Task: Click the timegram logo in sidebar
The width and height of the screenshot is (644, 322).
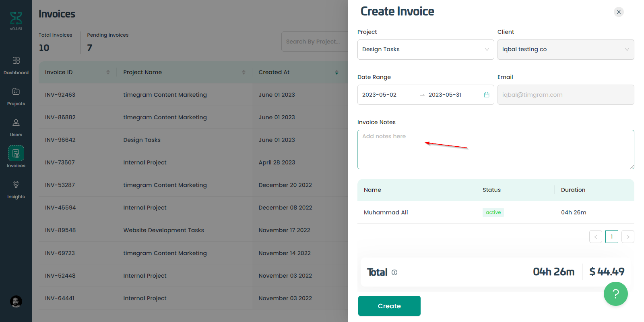Action: 16,18
